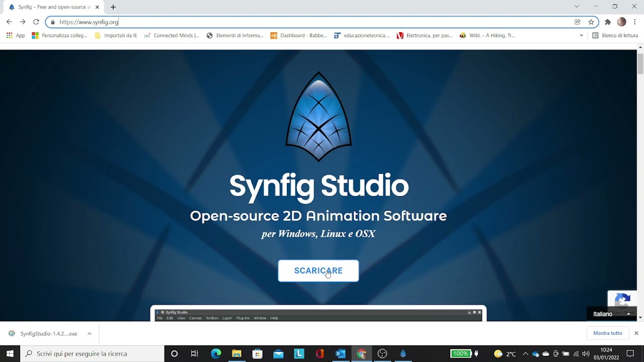Viewport: 644px width, 362px height.
Task: Open the downloaded SynfigStudio-1.4.2 exe file
Action: pyautogui.click(x=43, y=333)
